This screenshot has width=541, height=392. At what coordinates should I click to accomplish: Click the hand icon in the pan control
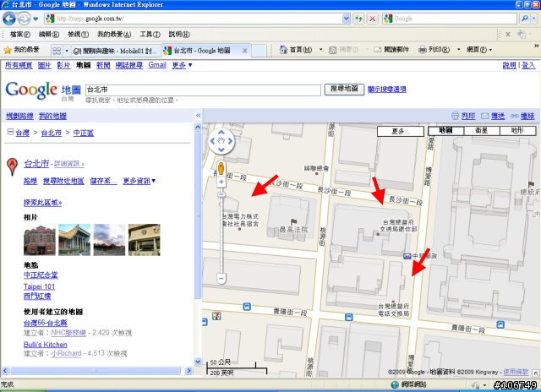(x=221, y=141)
